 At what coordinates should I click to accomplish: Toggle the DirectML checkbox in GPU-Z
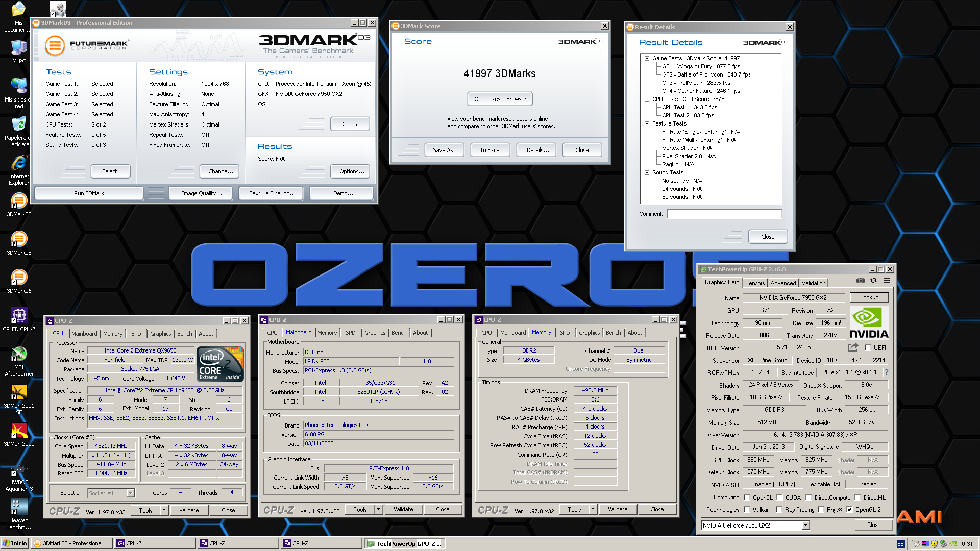(857, 498)
